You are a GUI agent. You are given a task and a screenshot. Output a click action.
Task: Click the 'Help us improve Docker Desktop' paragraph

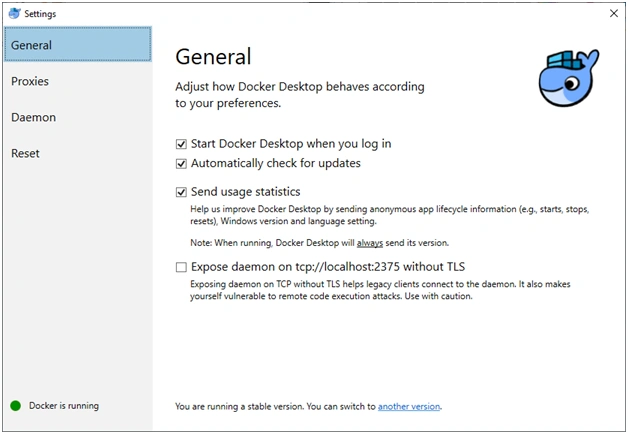(389, 215)
